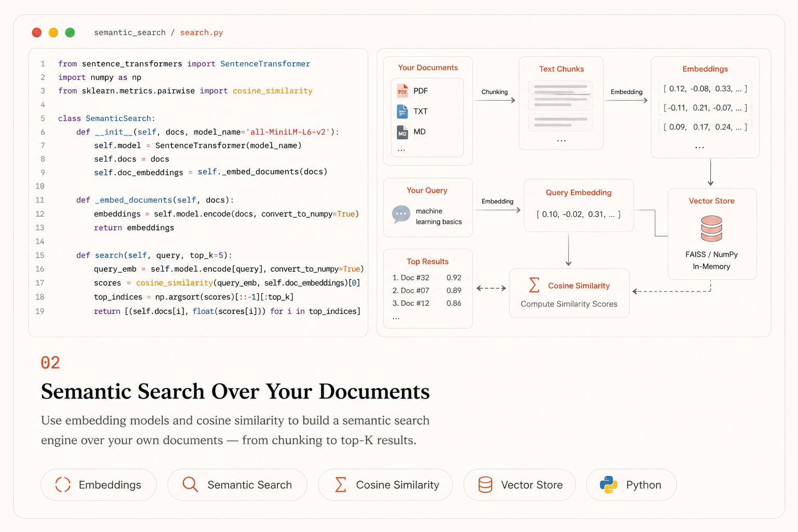Click the Semantic Search magnifier icon
Viewport: 798px width, 532px height.
(190, 485)
